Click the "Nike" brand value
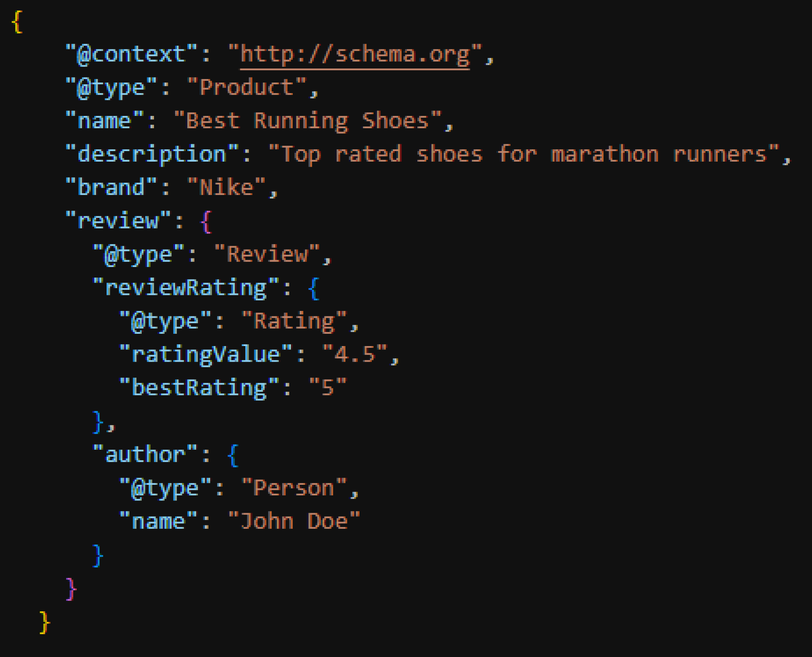This screenshot has width=812, height=657. point(226,188)
